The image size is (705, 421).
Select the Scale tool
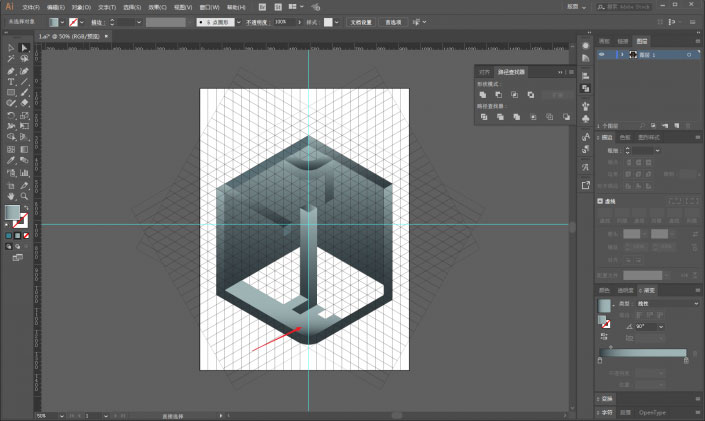[24, 116]
